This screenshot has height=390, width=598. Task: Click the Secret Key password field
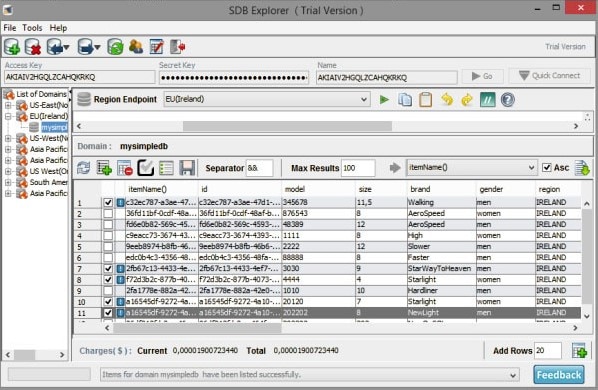coord(234,78)
